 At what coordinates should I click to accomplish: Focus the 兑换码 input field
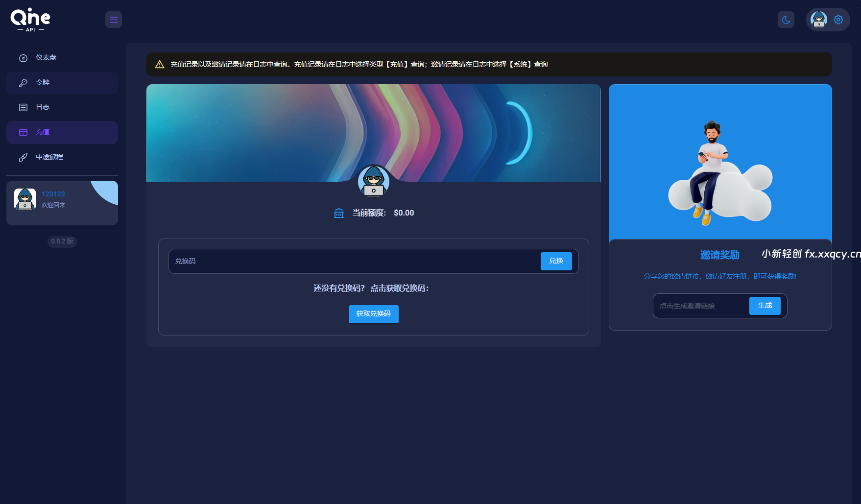click(x=354, y=262)
